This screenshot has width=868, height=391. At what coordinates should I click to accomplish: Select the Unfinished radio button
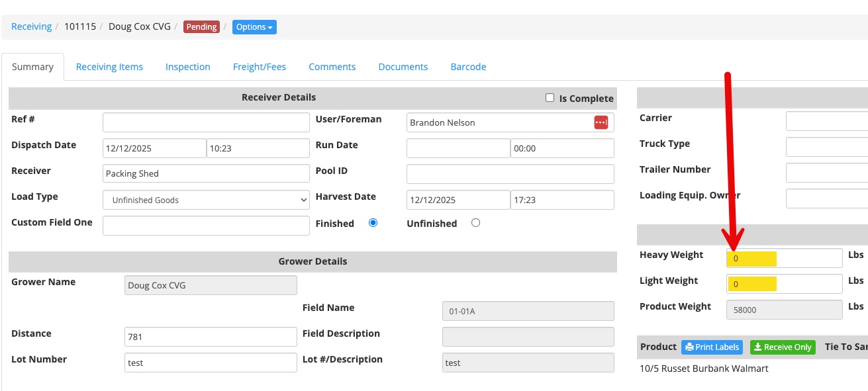[x=475, y=223]
